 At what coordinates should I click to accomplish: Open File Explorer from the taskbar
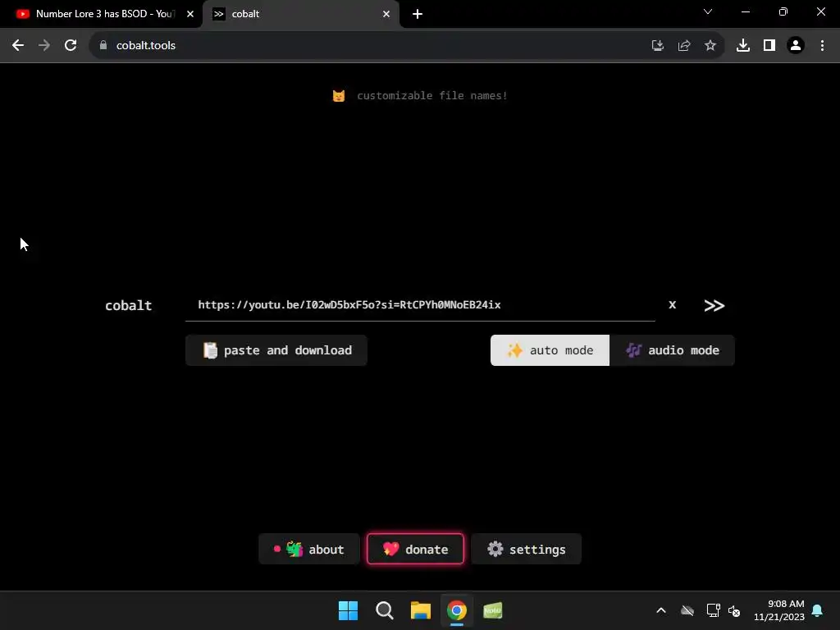pyautogui.click(x=421, y=610)
